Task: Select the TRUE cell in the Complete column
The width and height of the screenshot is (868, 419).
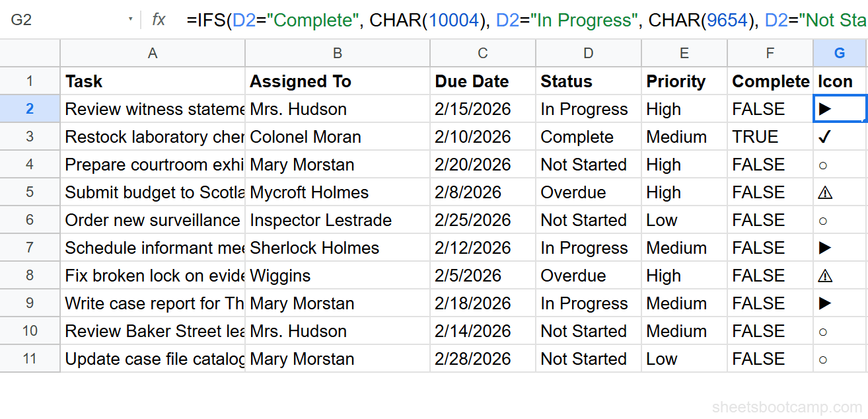Action: click(770, 136)
